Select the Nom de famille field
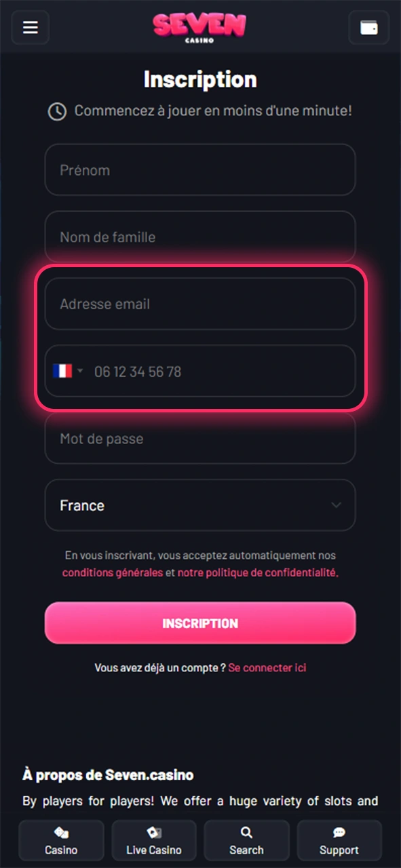 point(199,237)
